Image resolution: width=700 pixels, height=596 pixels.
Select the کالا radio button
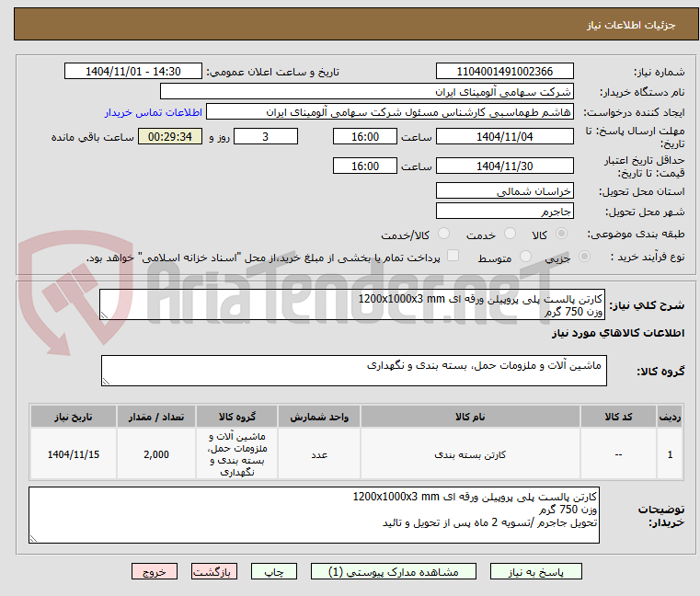[561, 234]
